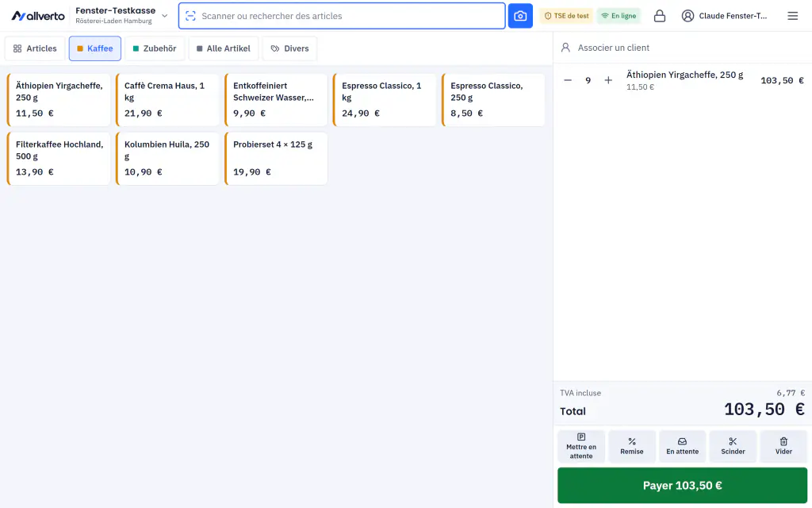Add Espresso Classico 1 kg to cart
Screen dimensions: 812x508
[x=385, y=99]
